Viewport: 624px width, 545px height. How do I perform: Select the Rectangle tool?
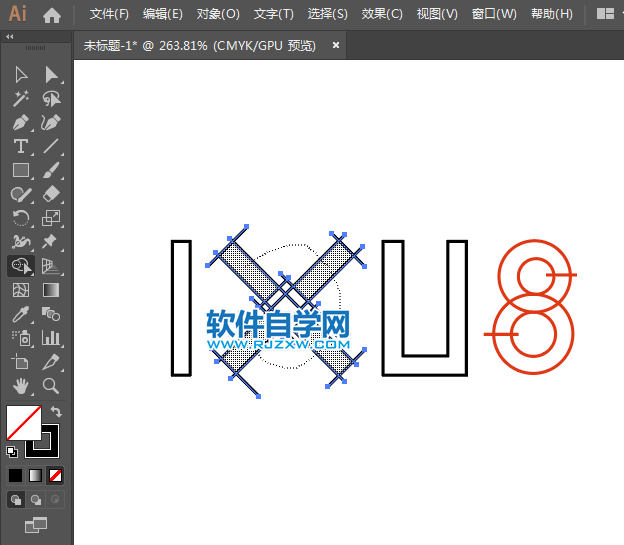pyautogui.click(x=21, y=170)
